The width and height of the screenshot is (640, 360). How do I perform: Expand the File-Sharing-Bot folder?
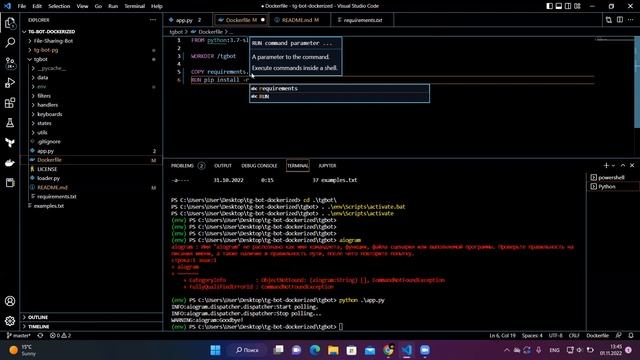pos(53,41)
